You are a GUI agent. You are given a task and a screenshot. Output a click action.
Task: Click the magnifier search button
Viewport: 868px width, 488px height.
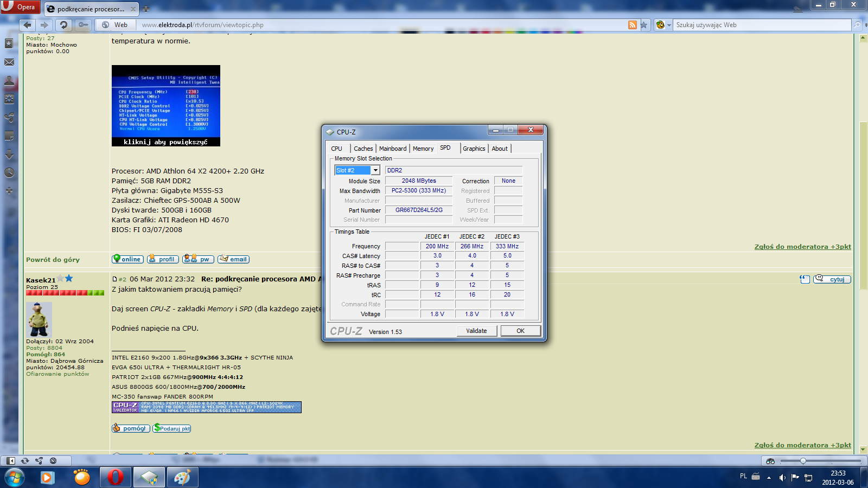point(857,25)
